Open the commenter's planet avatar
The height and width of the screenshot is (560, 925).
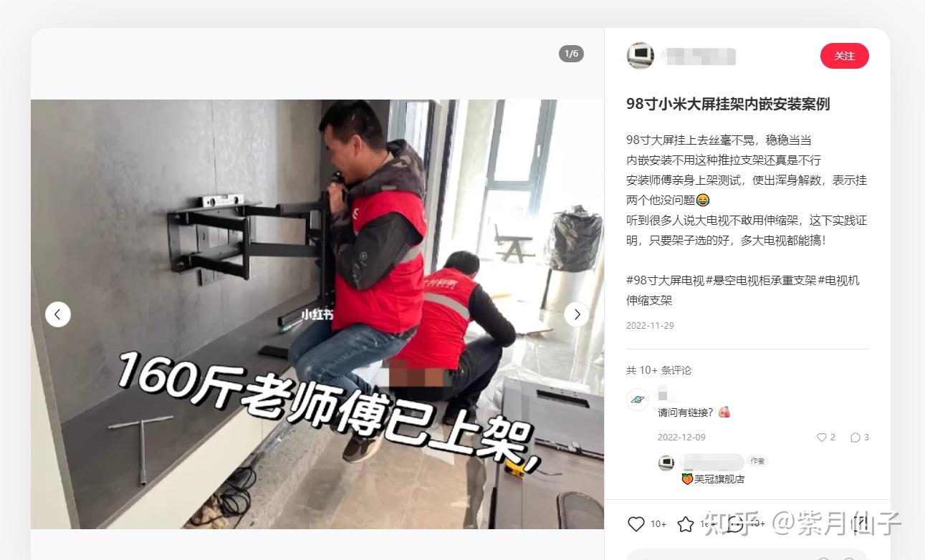(638, 399)
